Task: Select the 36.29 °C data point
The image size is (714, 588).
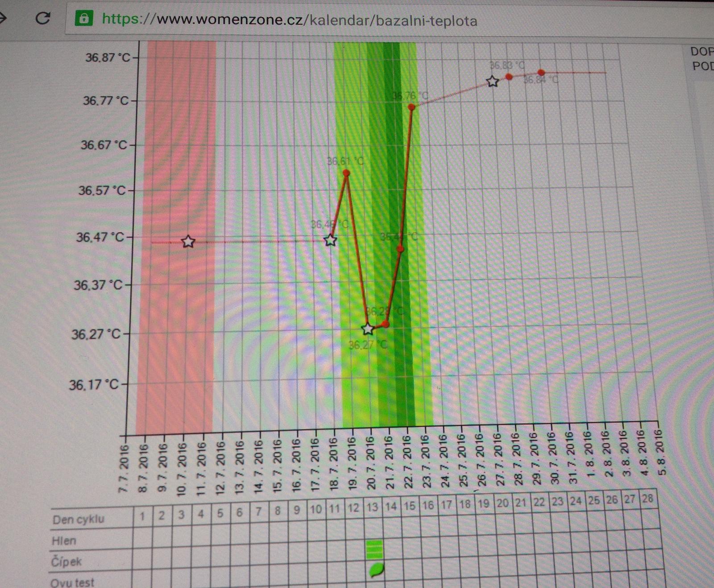Action: pyautogui.click(x=386, y=324)
